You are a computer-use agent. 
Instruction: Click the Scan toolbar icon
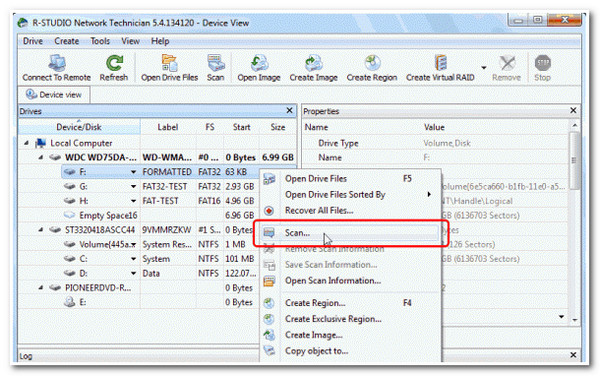[215, 68]
